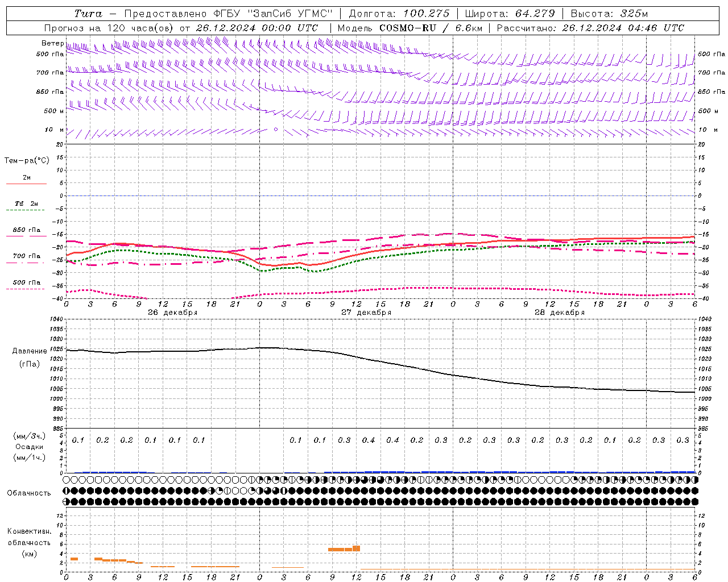Click the "Высота: 325м" header value
Image resolution: width=728 pixels, height=582 pixels.
click(x=609, y=14)
